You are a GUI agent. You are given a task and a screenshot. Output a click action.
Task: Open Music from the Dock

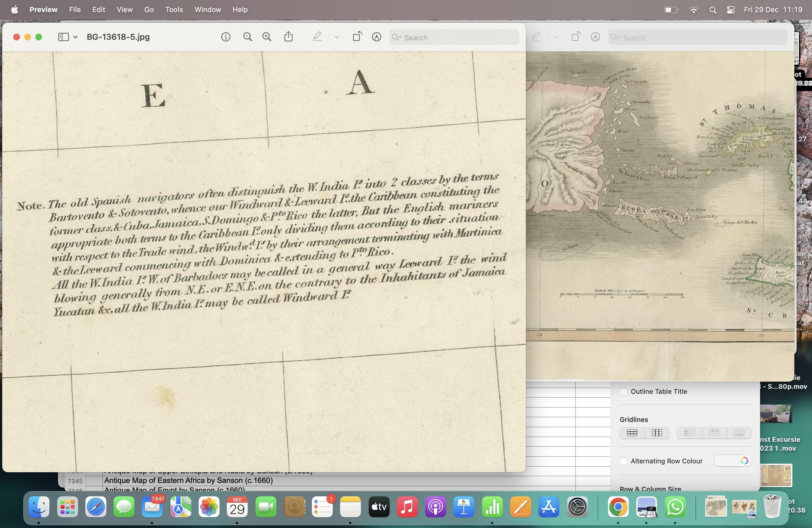[407, 507]
